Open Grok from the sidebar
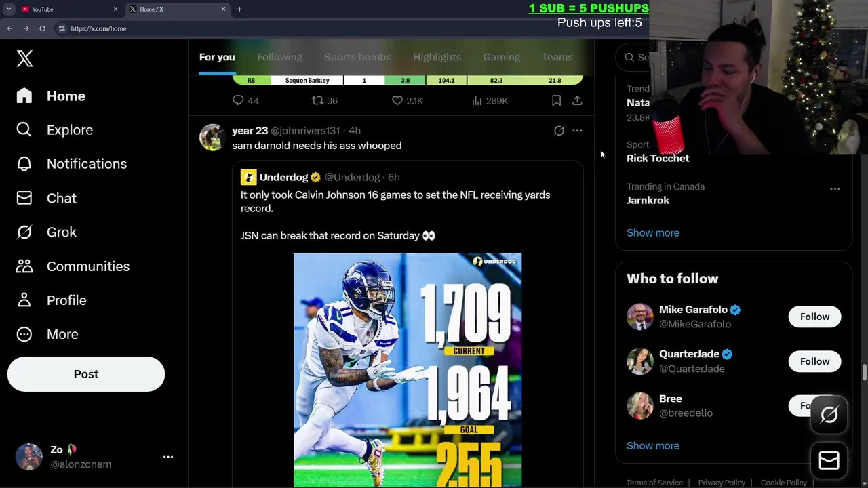The width and height of the screenshot is (868, 488). (x=46, y=232)
